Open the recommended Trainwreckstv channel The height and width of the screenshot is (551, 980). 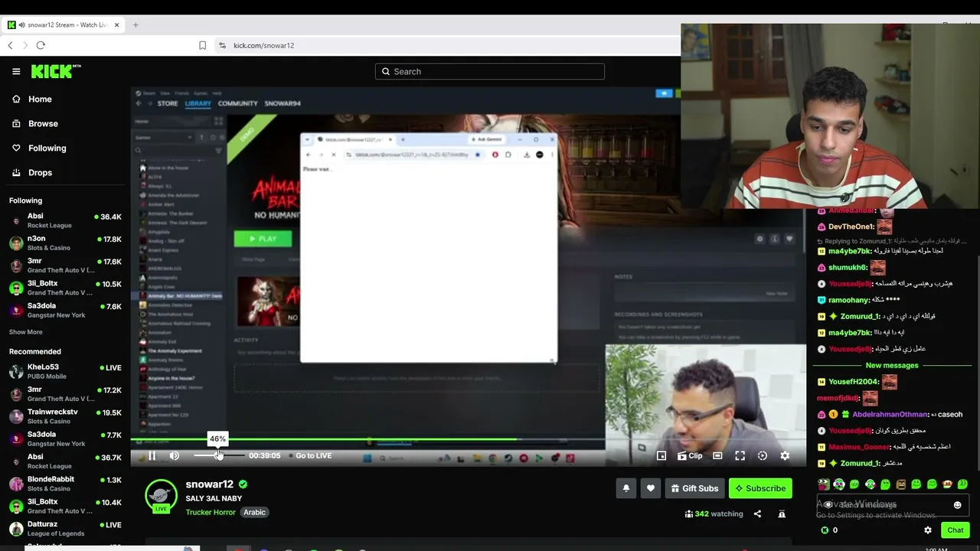65,416
